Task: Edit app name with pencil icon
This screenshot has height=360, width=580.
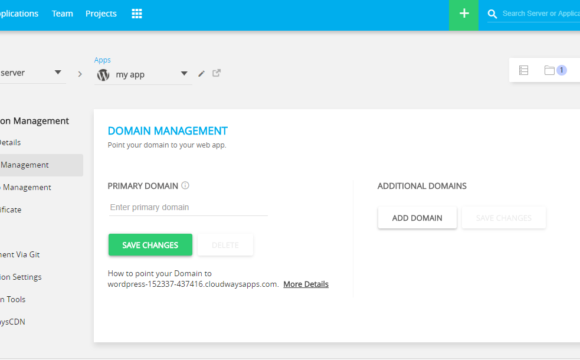Action: click(201, 74)
